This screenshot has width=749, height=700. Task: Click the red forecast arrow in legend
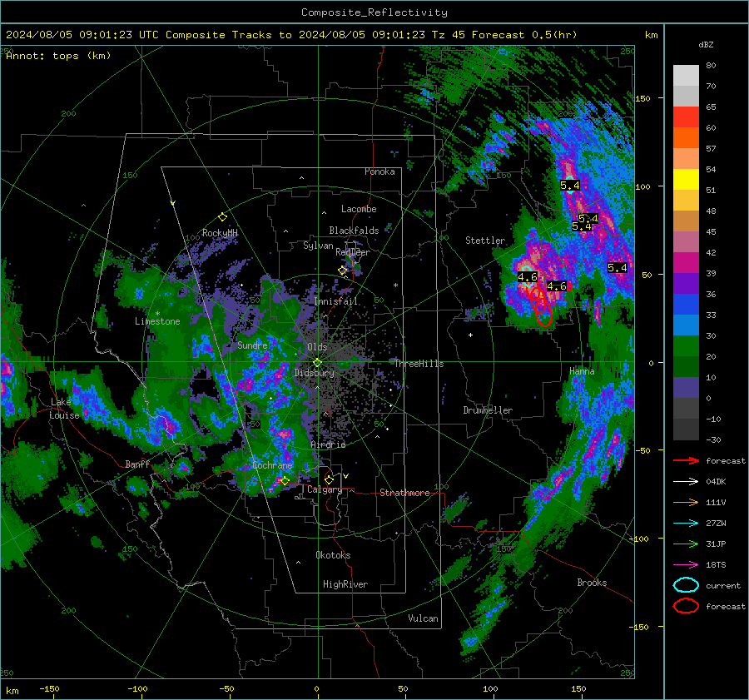(686, 460)
